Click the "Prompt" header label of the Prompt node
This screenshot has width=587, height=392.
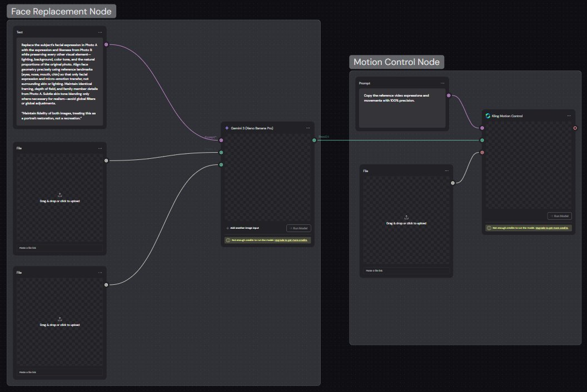pyautogui.click(x=364, y=83)
